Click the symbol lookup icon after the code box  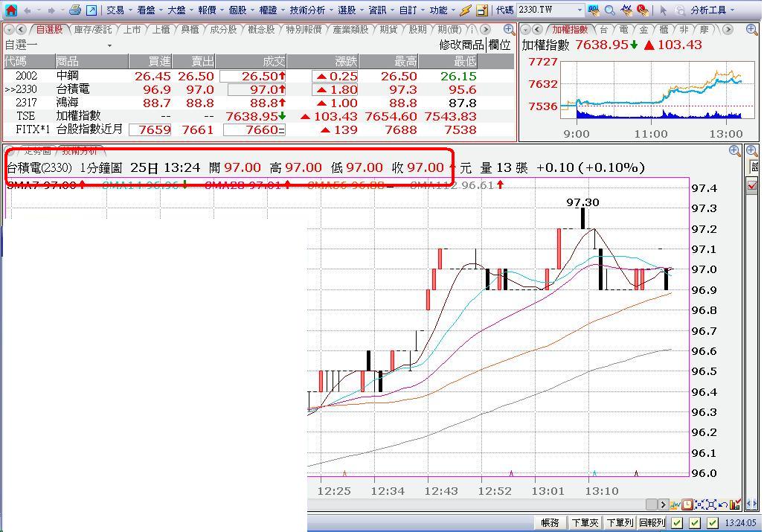(594, 10)
